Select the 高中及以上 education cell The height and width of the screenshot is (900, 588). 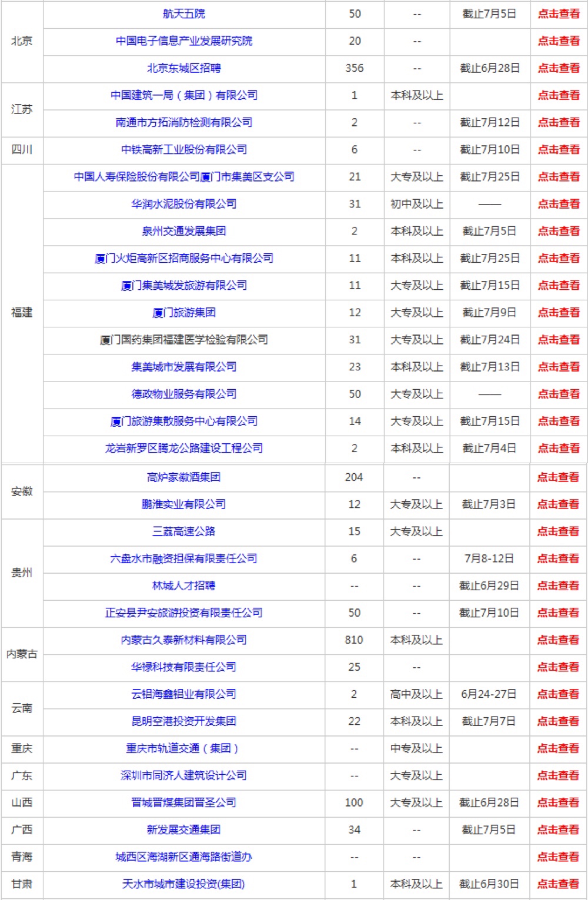coord(416,694)
